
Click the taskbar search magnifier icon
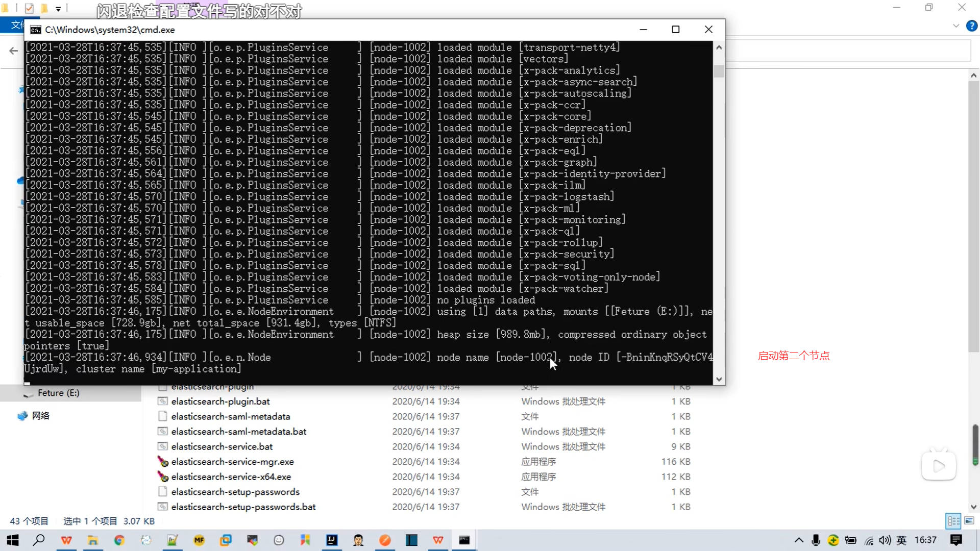pyautogui.click(x=39, y=540)
